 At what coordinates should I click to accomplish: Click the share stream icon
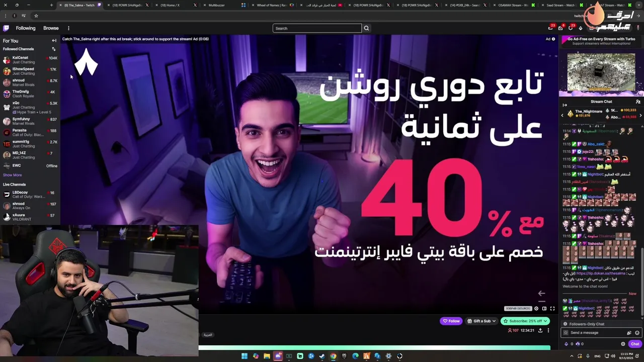[x=540, y=330]
